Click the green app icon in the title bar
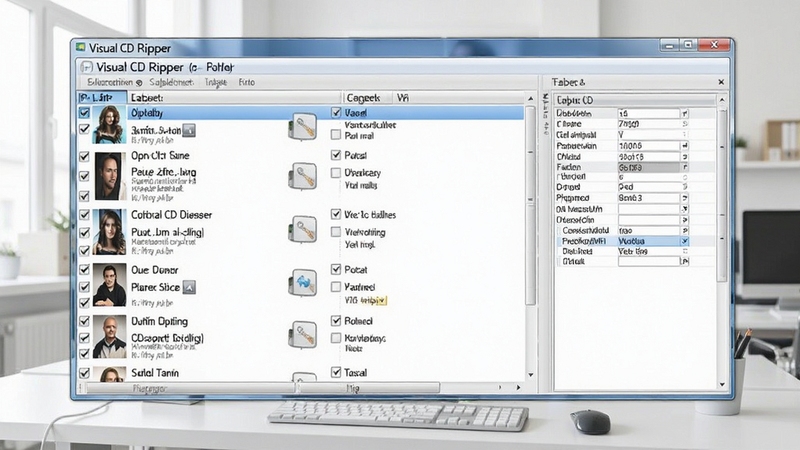The width and height of the screenshot is (800, 450). point(81,47)
